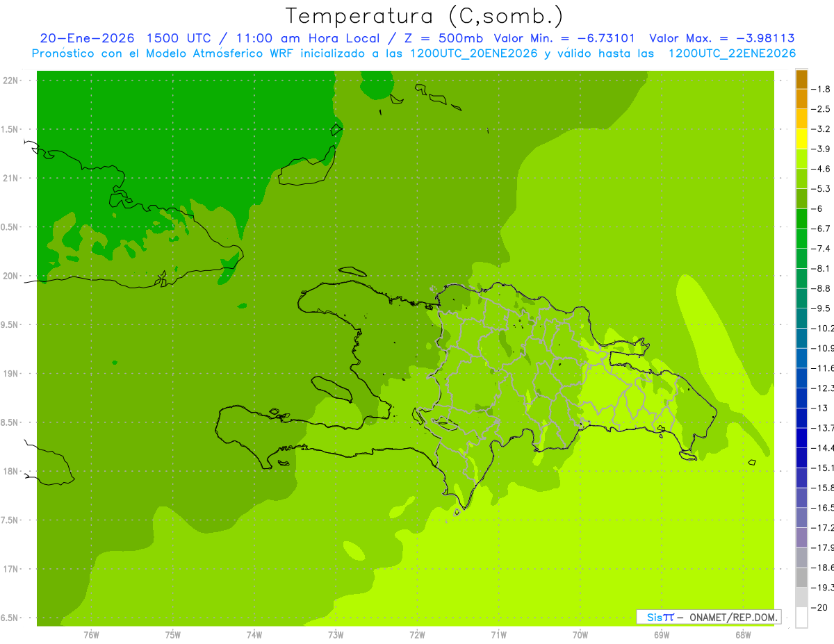
Task: Select the validity stamp "1200UTC_22ENE2026"
Action: tap(732, 53)
